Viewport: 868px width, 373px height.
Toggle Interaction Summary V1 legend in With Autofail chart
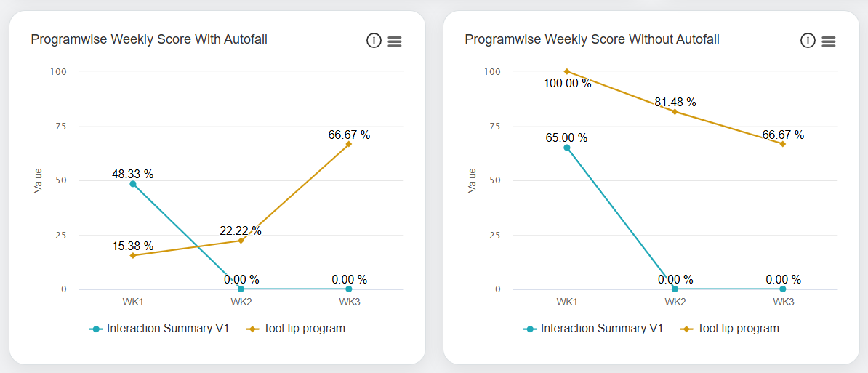(x=160, y=329)
